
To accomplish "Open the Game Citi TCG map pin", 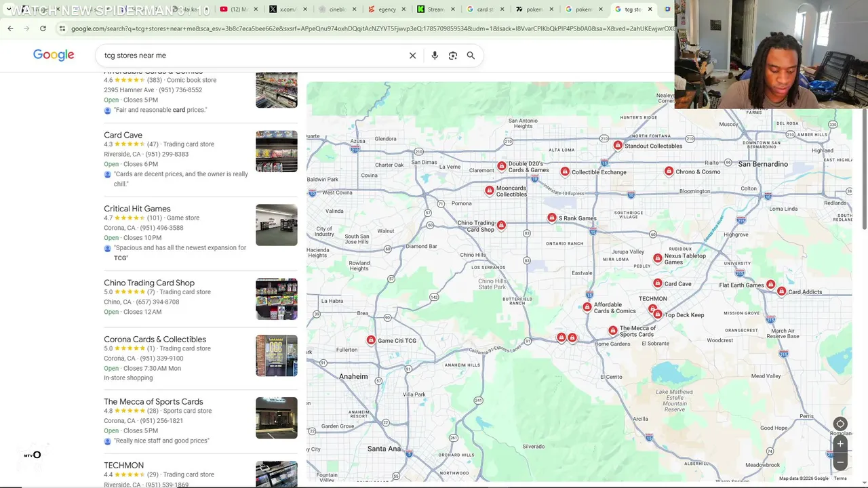I will [371, 340].
